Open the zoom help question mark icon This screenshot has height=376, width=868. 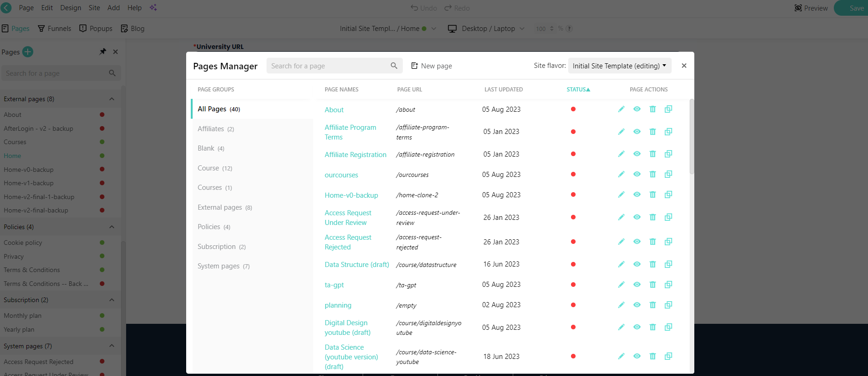570,29
